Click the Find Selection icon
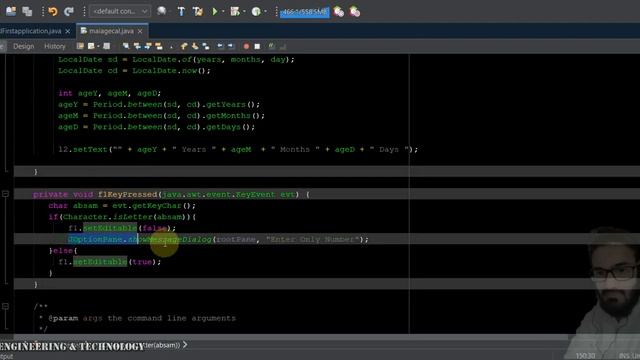Viewport: 640px width, 360px height. tap(126, 46)
